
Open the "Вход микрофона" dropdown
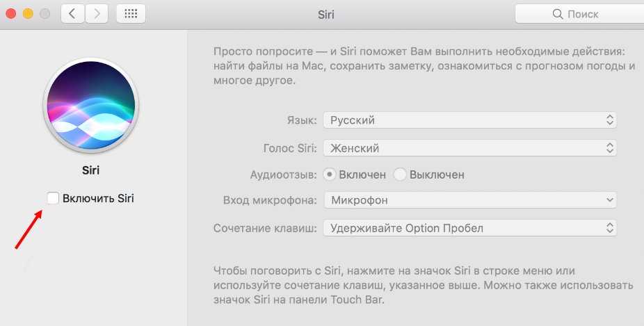coord(469,200)
